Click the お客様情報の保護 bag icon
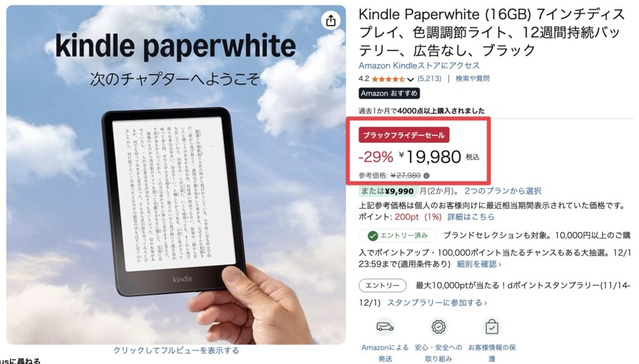Image resolution: width=639 pixels, height=364 pixels. (492, 327)
